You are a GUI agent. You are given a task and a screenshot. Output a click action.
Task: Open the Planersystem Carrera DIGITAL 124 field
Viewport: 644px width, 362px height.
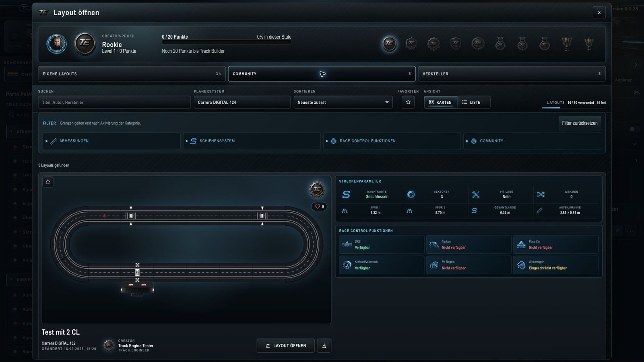242,102
